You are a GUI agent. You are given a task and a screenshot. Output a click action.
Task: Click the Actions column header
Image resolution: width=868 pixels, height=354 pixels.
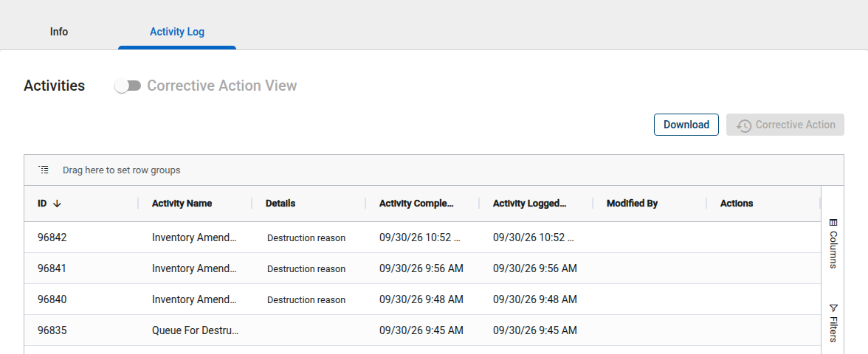[x=737, y=204]
